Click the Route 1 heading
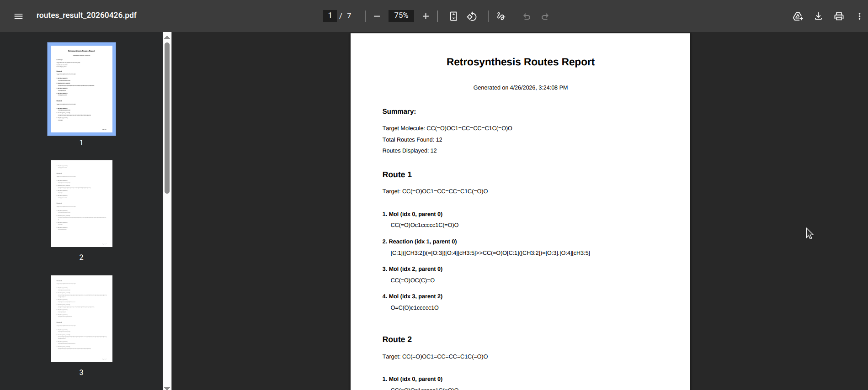The width and height of the screenshot is (868, 390). click(397, 174)
